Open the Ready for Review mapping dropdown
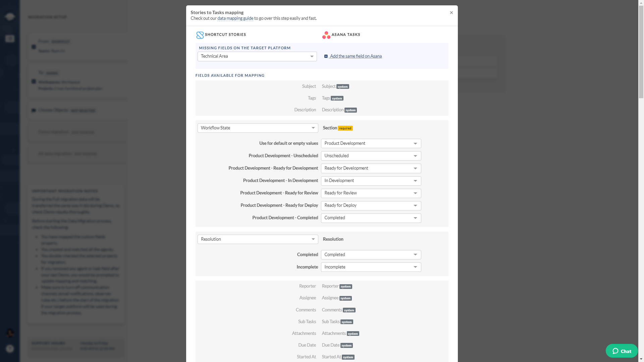This screenshot has width=644, height=362. click(371, 193)
